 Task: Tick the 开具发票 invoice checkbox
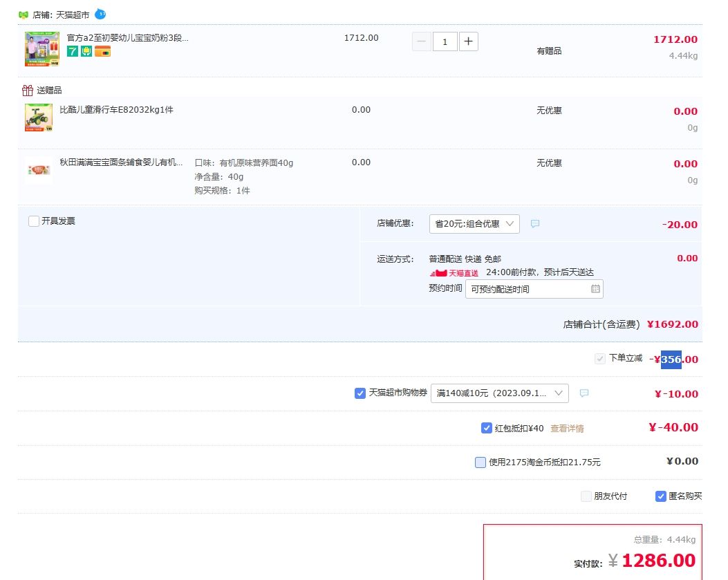coord(33,221)
